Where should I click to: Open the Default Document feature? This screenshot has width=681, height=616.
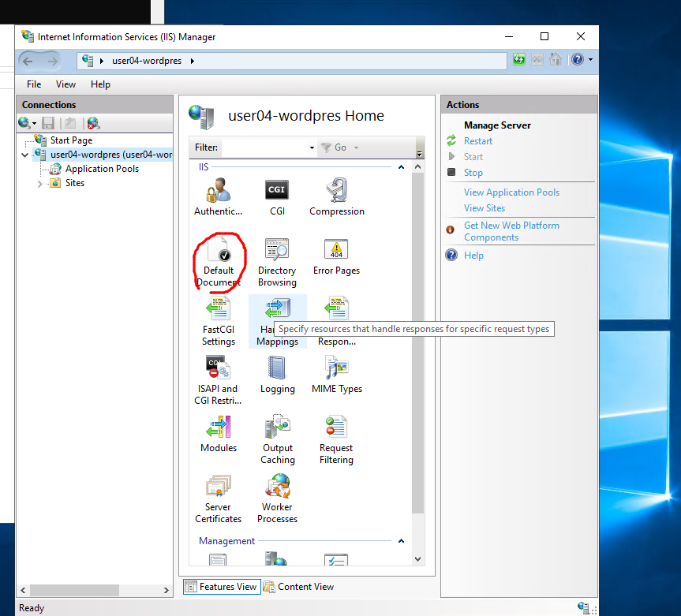[x=219, y=262]
